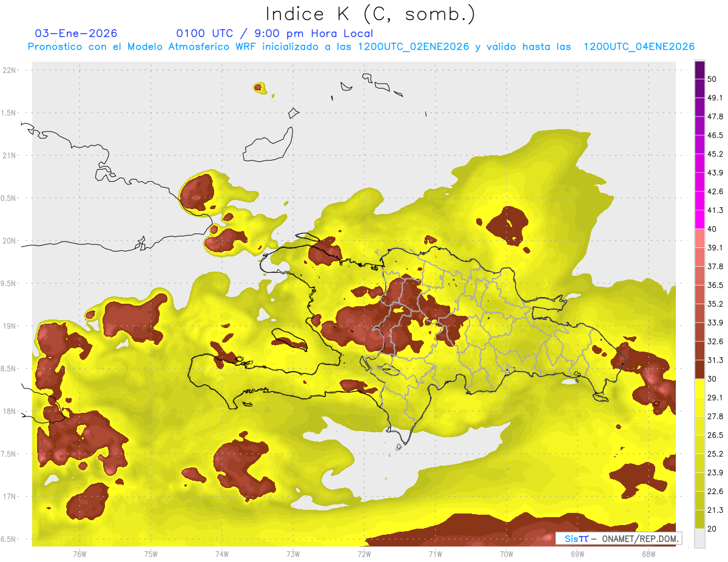Image resolution: width=728 pixels, height=562 pixels.
Task: Click the "76W" longitude label
Action: point(79,554)
